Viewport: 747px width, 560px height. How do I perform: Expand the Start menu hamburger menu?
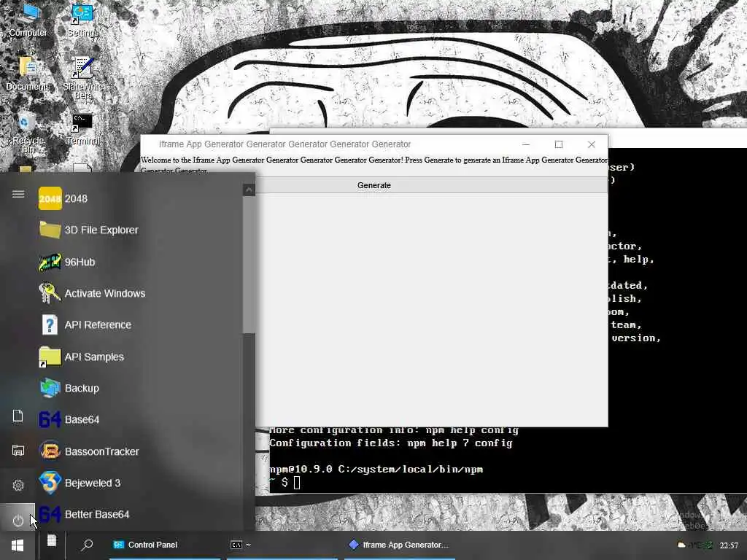pyautogui.click(x=18, y=194)
